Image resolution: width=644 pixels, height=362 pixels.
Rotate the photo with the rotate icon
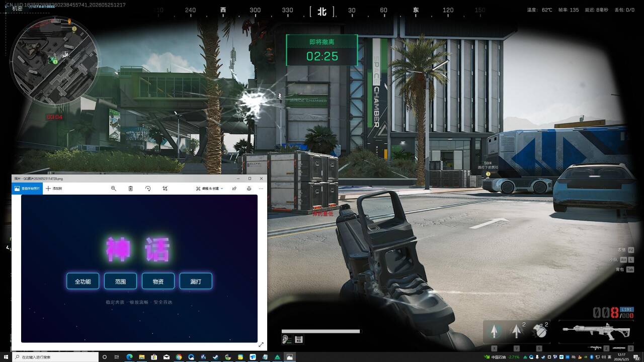148,189
